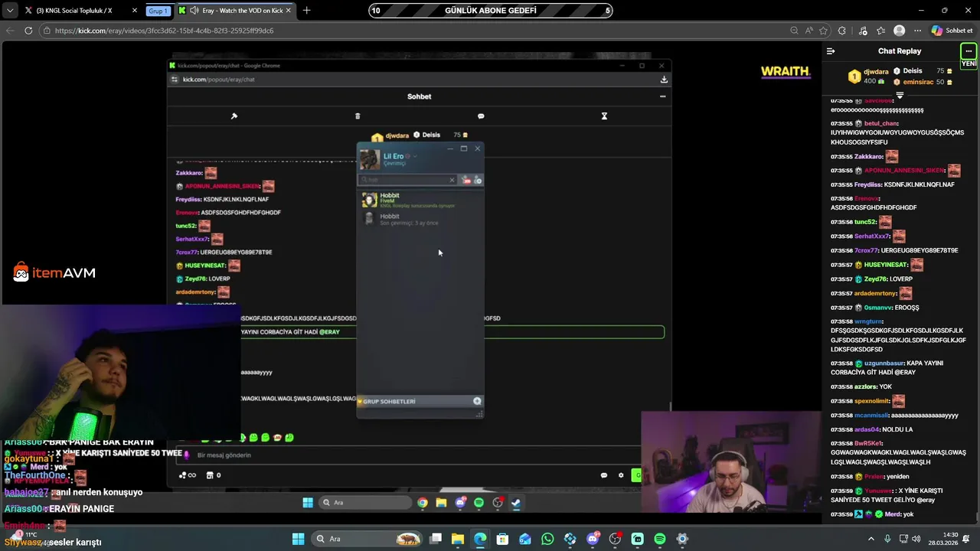Open the read aloud icon in address bar
The width and height of the screenshot is (980, 551).
pyautogui.click(x=808, y=31)
